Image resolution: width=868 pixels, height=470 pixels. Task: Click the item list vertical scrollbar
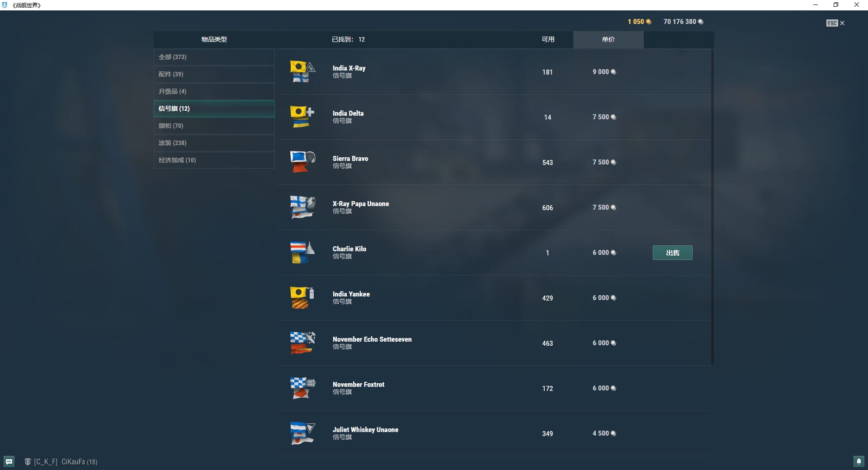tap(712, 207)
